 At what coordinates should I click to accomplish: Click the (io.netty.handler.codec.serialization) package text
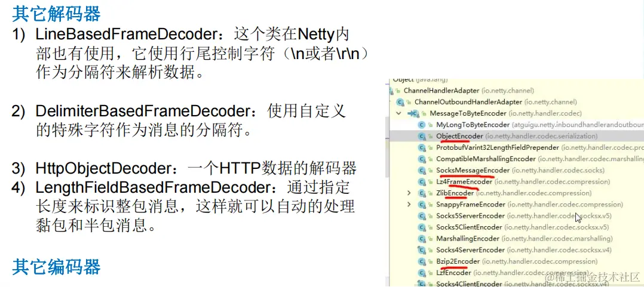pos(541,136)
